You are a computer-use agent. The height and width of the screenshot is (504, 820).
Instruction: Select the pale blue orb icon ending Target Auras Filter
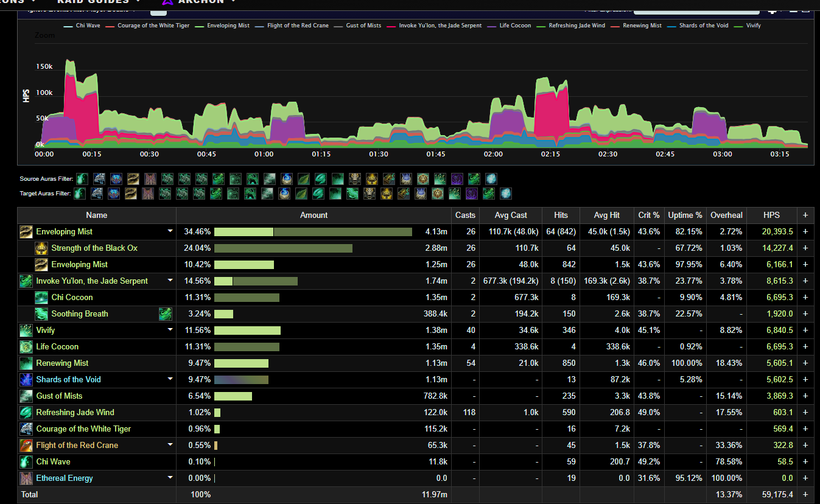tap(506, 194)
